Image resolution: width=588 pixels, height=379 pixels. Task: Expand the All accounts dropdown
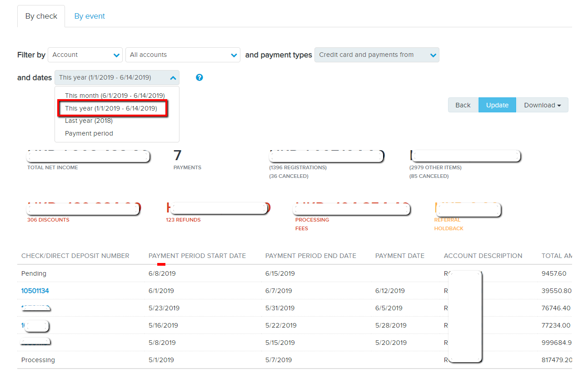pos(183,55)
